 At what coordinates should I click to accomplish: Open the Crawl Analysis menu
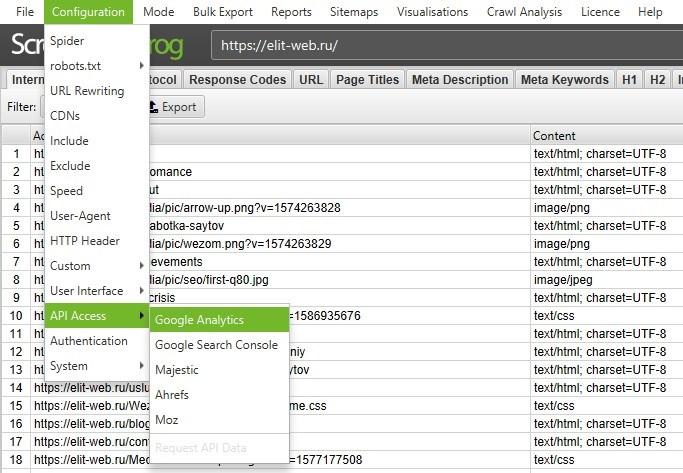coord(524,12)
